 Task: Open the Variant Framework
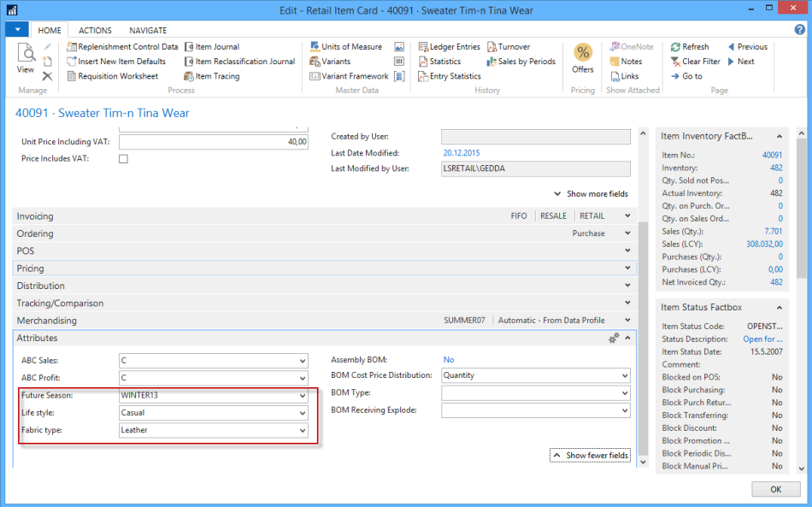coord(355,76)
